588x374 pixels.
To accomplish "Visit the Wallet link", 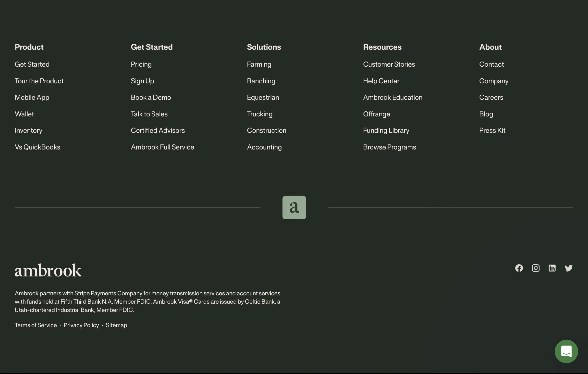I will coord(24,114).
